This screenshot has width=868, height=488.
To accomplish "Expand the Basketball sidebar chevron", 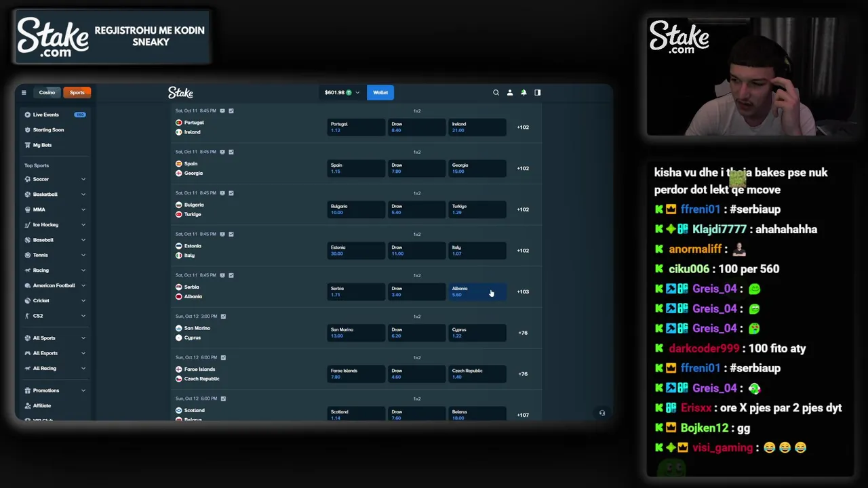I will [x=83, y=195].
